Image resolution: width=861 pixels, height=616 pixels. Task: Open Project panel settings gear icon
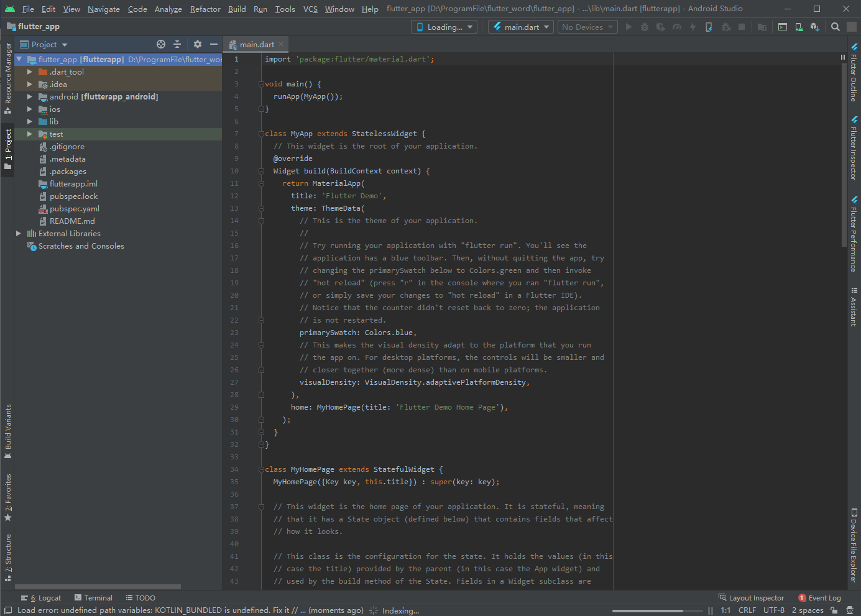[198, 44]
